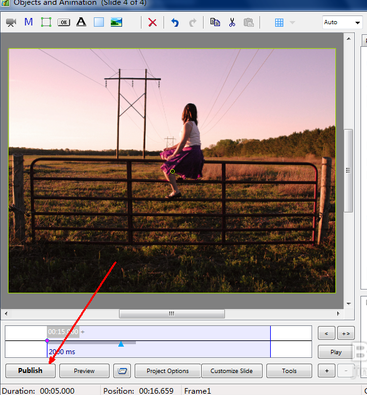Image resolution: width=367 pixels, height=395 pixels.
Task: Open the Tools button menu
Action: pos(289,371)
